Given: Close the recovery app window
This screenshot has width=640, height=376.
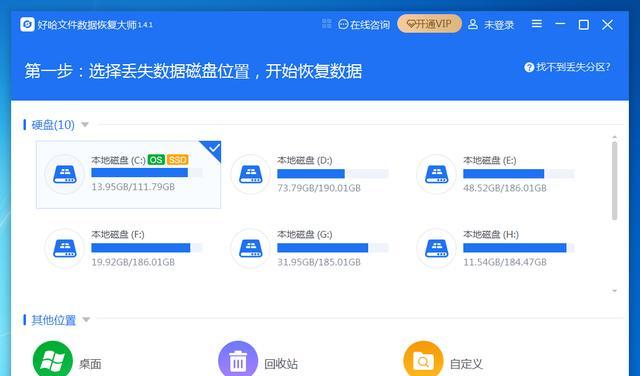Looking at the screenshot, I should pos(607,24).
